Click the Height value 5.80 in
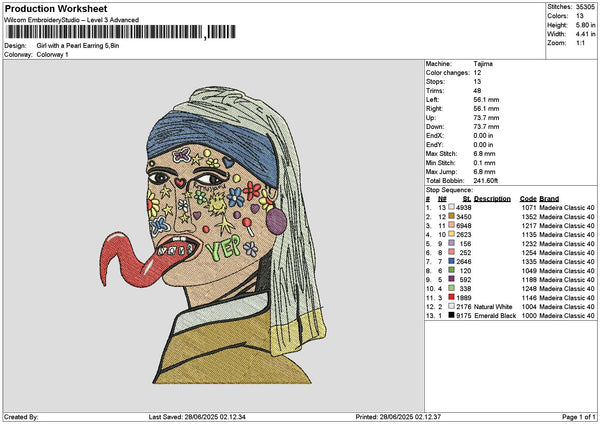The width and height of the screenshot is (600, 424). (x=586, y=25)
